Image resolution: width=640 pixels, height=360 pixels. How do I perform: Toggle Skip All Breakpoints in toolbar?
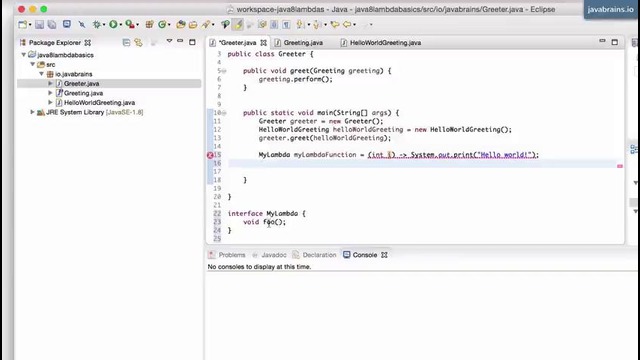tap(82, 24)
